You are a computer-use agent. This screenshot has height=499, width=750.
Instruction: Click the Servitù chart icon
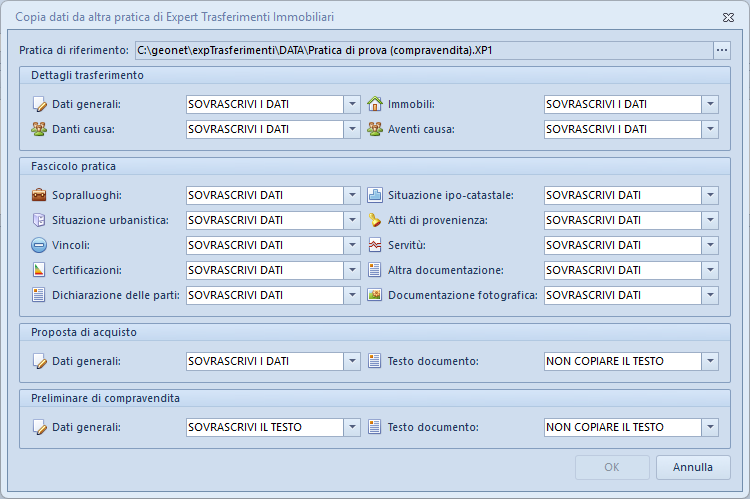(x=375, y=245)
